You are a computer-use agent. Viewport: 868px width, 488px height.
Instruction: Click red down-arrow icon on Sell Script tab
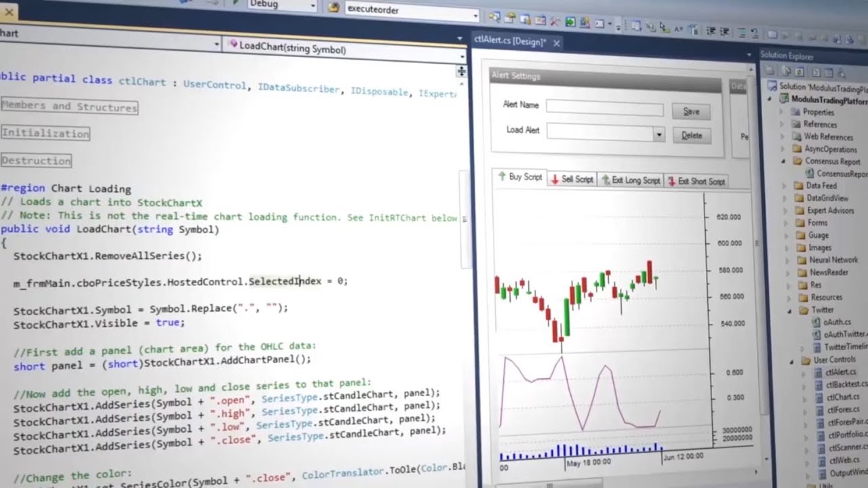click(x=555, y=180)
